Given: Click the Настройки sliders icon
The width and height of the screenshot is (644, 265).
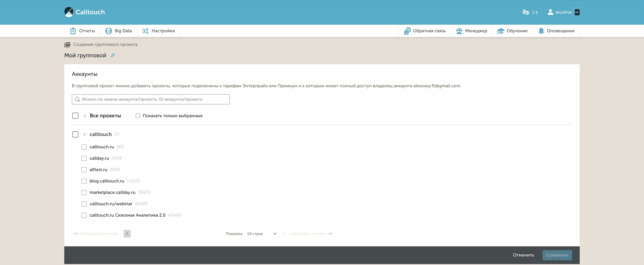Looking at the screenshot, I should [145, 31].
